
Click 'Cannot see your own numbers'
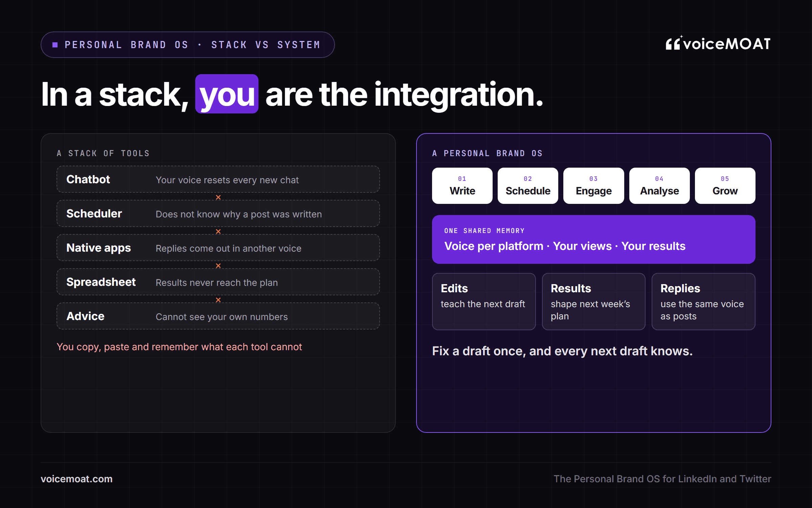[222, 317]
